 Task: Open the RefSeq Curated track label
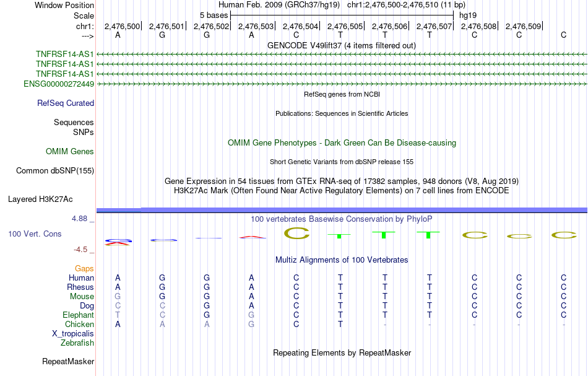pyautogui.click(x=66, y=103)
